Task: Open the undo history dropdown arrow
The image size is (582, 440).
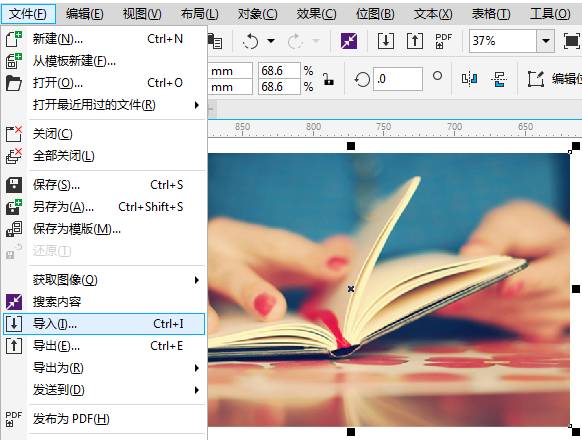Action: [x=271, y=40]
